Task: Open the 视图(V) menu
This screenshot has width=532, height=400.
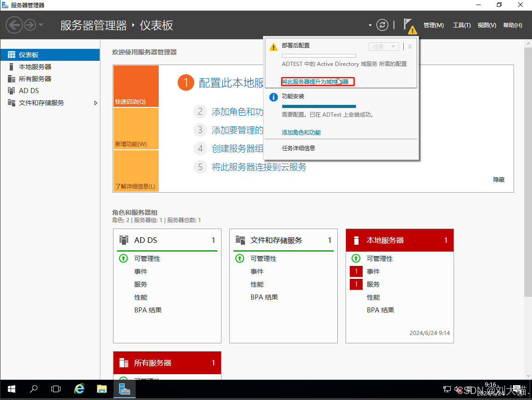Action: tap(487, 25)
